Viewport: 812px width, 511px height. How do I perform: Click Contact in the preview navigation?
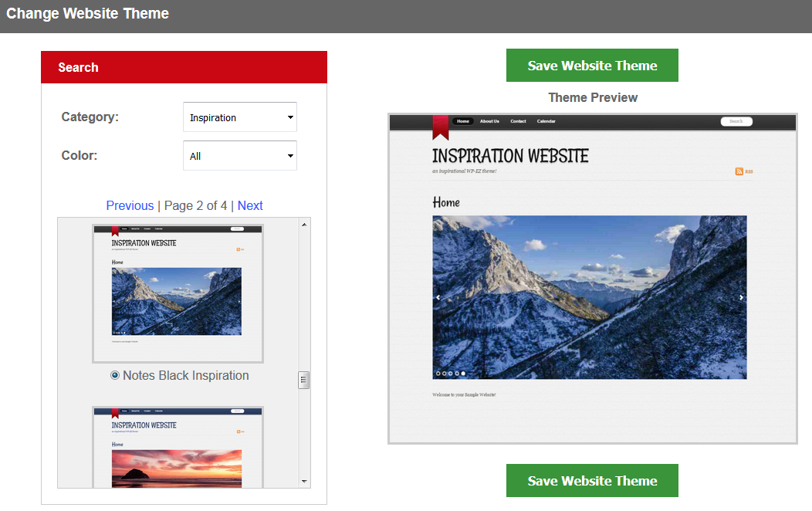click(x=518, y=121)
